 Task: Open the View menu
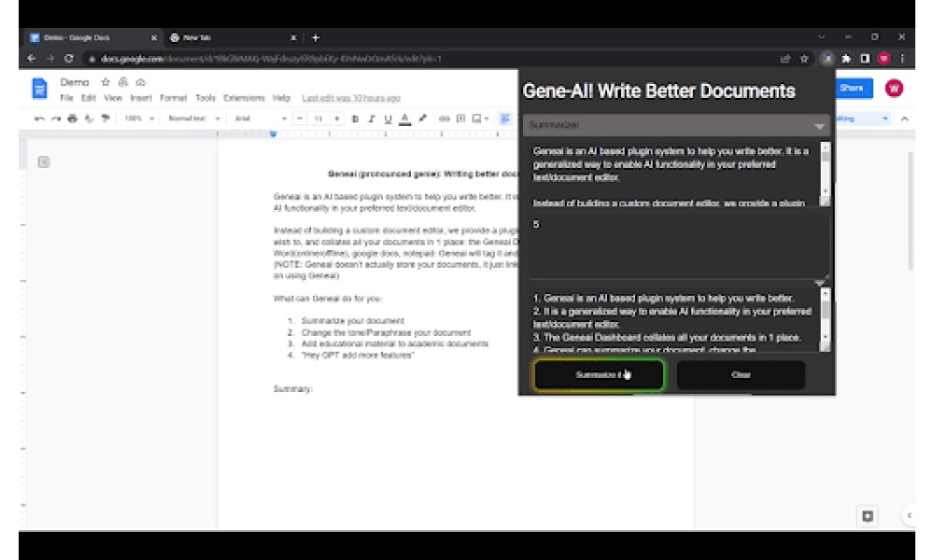click(113, 98)
